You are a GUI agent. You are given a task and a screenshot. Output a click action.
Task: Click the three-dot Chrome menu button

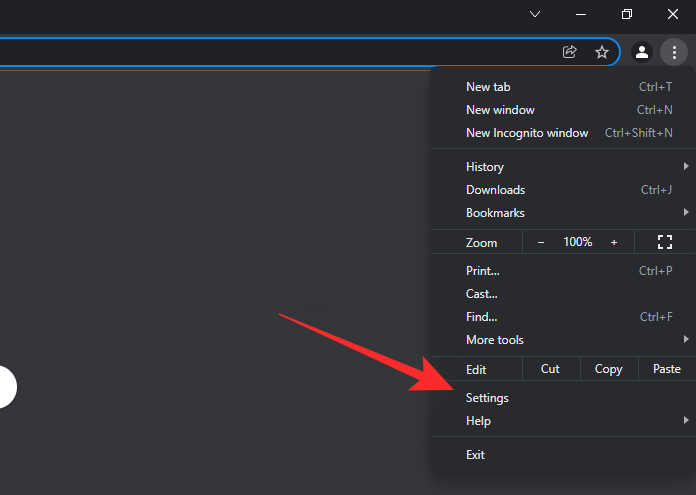(674, 52)
